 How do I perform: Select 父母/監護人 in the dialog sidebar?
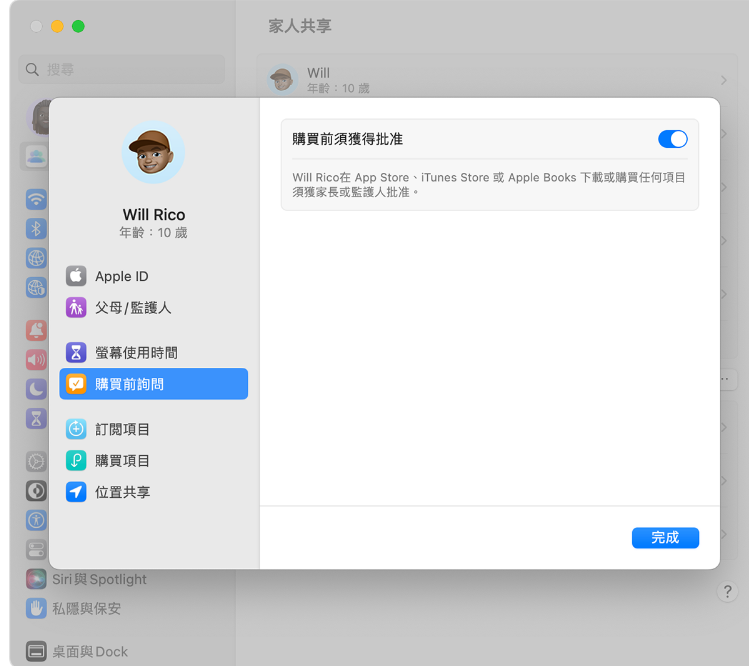[153, 307]
